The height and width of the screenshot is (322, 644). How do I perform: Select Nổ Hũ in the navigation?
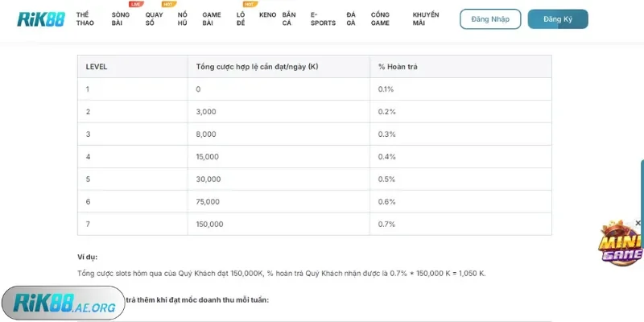tap(182, 19)
